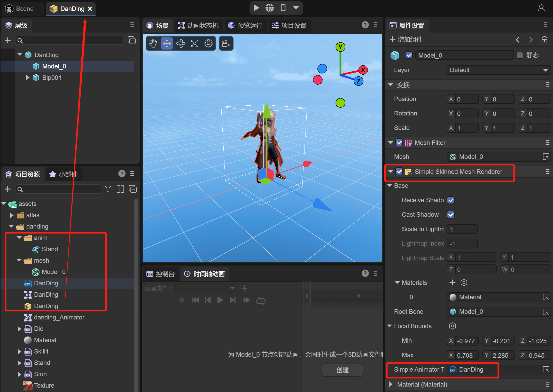Image resolution: width=553 pixels, height=392 pixels.
Task: Add a material with the plus icon
Action: pyautogui.click(x=452, y=283)
